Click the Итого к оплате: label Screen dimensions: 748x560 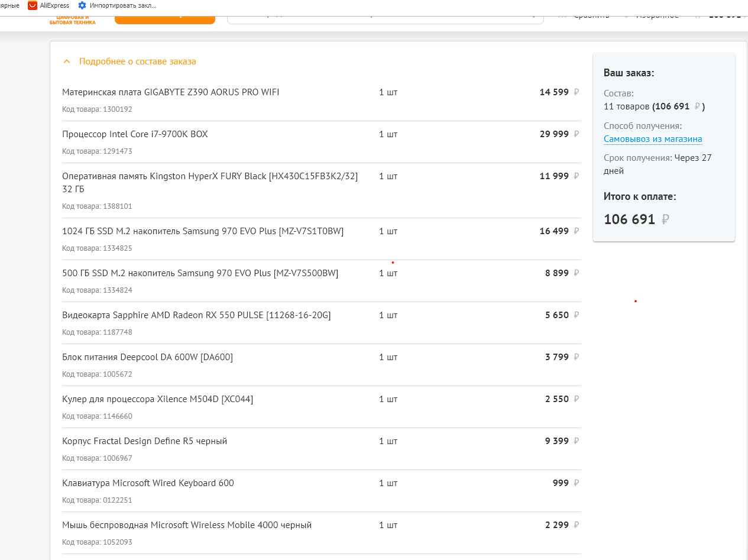point(640,196)
